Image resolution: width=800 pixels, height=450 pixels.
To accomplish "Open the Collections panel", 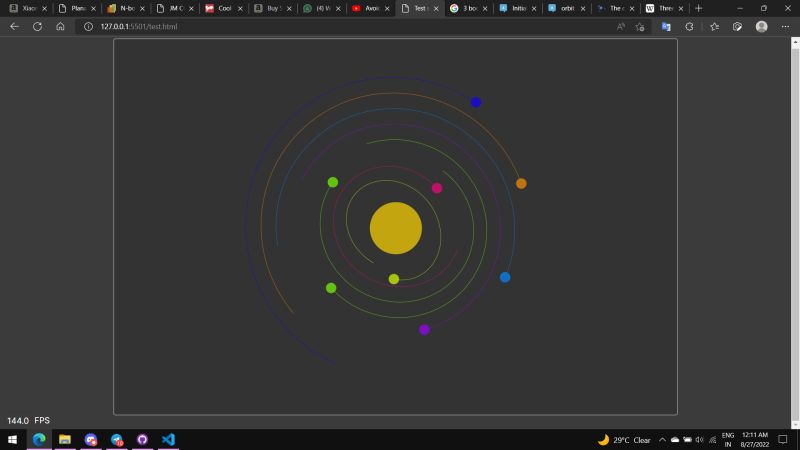I will (737, 27).
